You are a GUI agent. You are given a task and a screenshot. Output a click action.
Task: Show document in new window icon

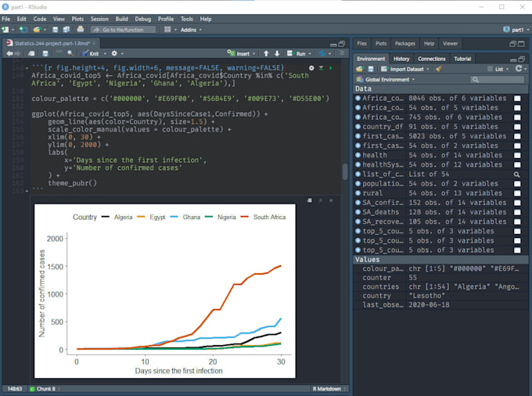click(x=31, y=53)
